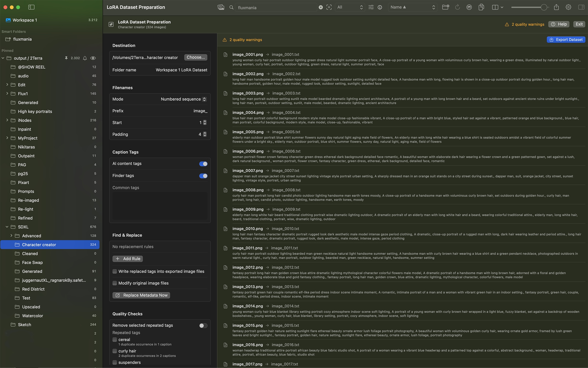Expand the iNodes folder

tap(7, 120)
